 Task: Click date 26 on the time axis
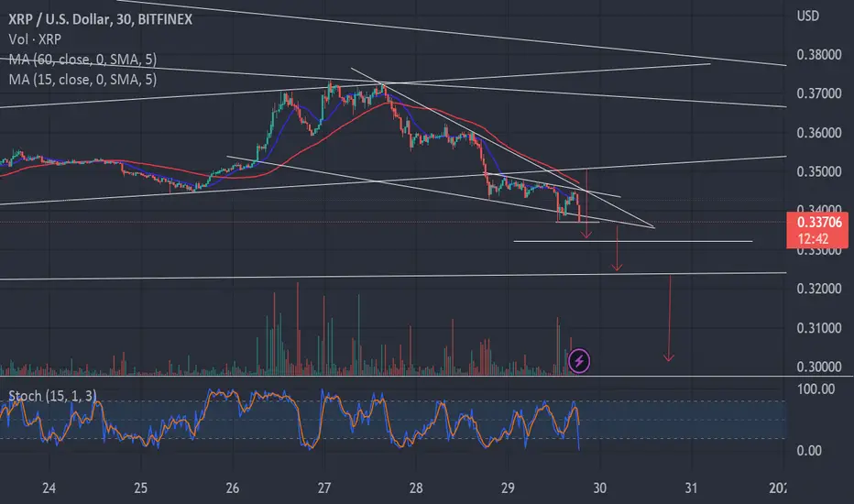(x=233, y=488)
